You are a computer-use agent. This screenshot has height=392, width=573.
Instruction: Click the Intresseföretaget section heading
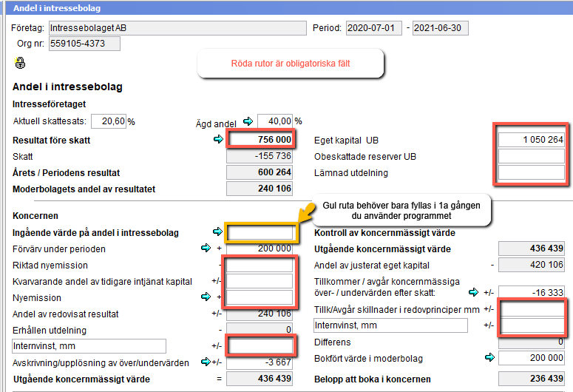pyautogui.click(x=49, y=104)
